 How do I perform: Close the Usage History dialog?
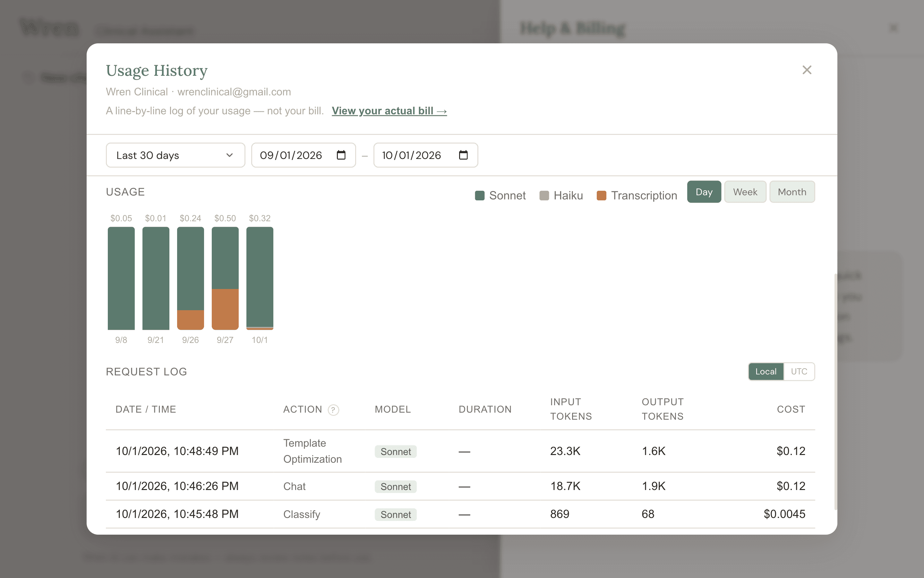[x=807, y=70]
